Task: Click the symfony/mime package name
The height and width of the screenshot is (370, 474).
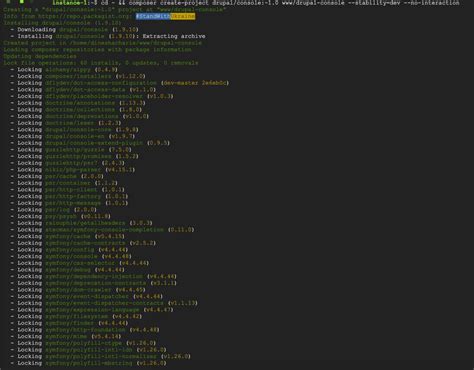Action: point(66,336)
